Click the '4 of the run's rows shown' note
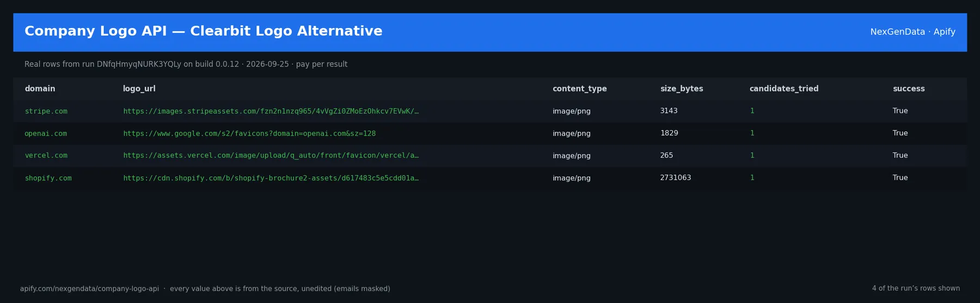 pos(916,288)
